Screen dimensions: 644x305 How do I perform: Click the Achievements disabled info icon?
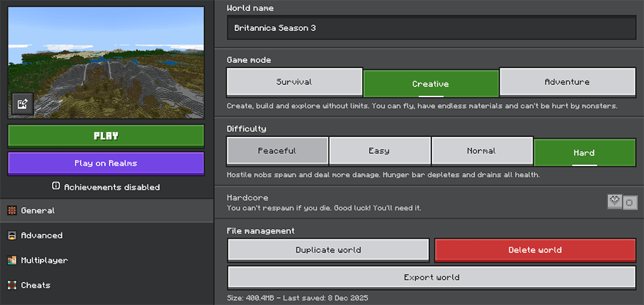pyautogui.click(x=56, y=187)
